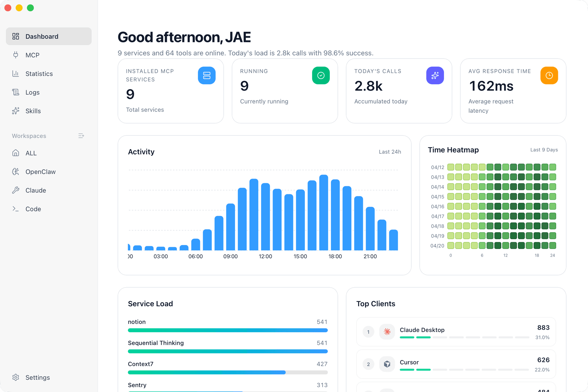Click the 'Last 9 Days' heatmap label
Screen dimensions: 588x392
544,150
